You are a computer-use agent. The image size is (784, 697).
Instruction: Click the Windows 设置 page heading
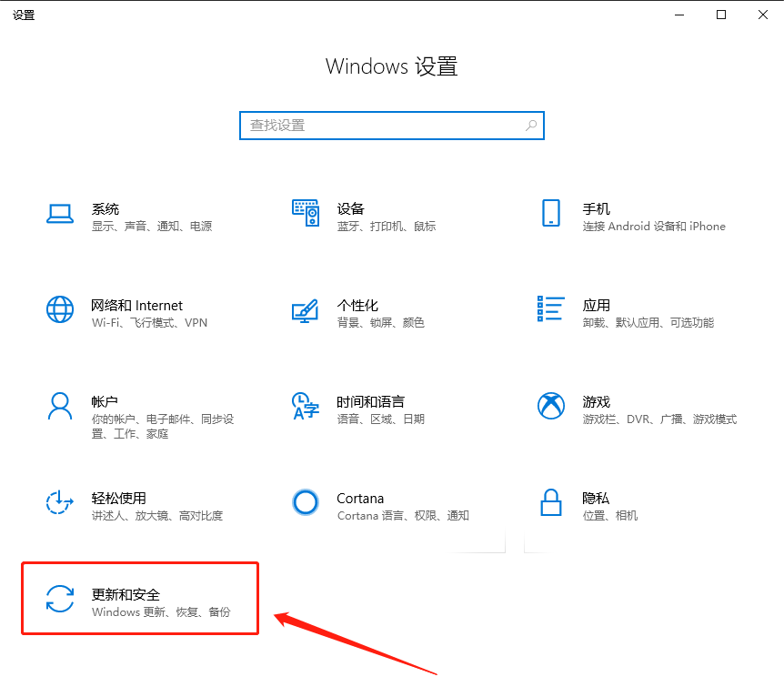[x=391, y=66]
